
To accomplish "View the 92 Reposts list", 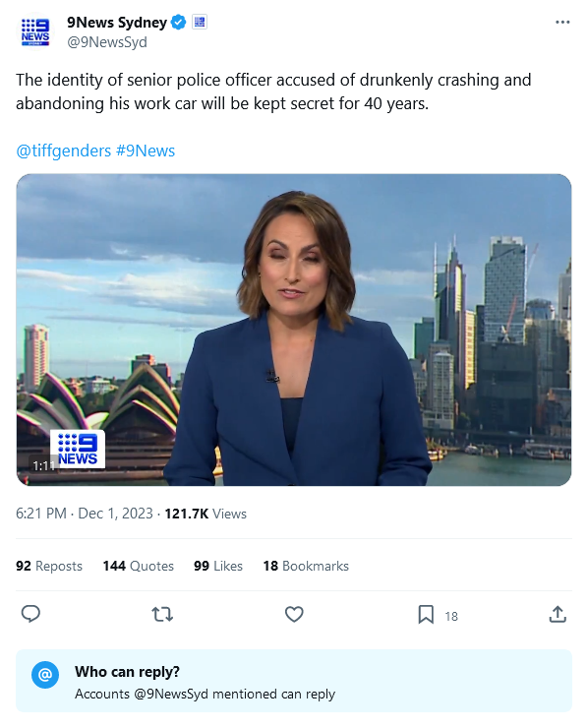I will point(49,566).
